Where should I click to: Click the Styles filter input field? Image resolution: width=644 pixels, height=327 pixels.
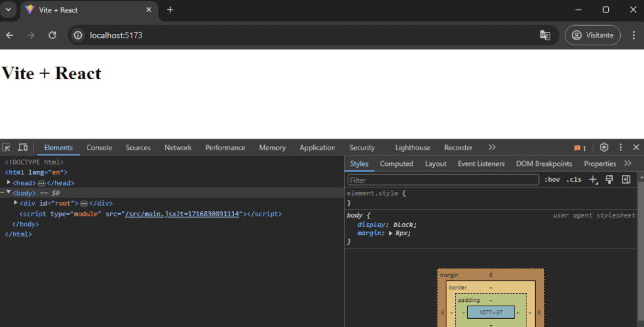pos(443,180)
